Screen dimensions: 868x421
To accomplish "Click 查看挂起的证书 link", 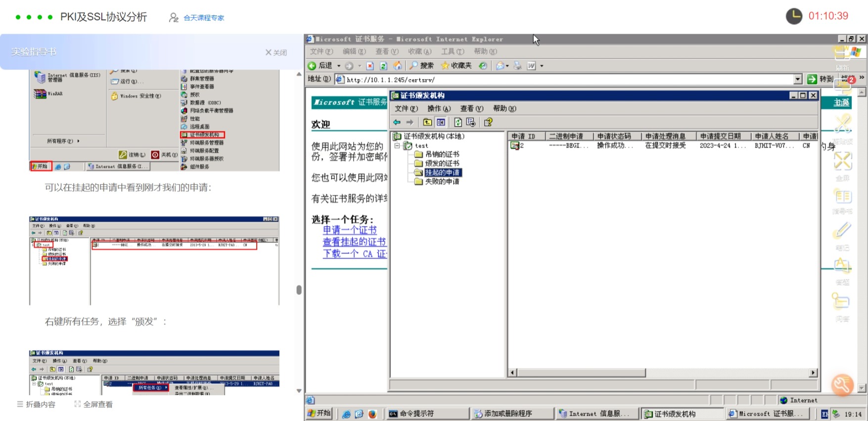I will tap(354, 242).
